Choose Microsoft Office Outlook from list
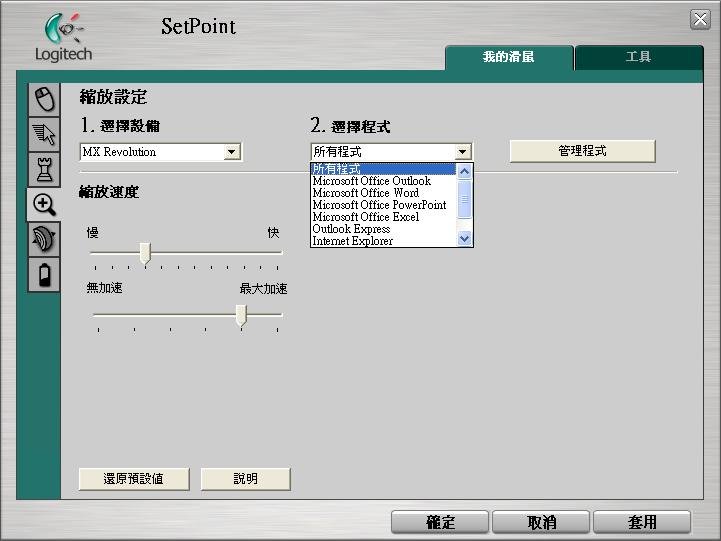 click(x=383, y=181)
